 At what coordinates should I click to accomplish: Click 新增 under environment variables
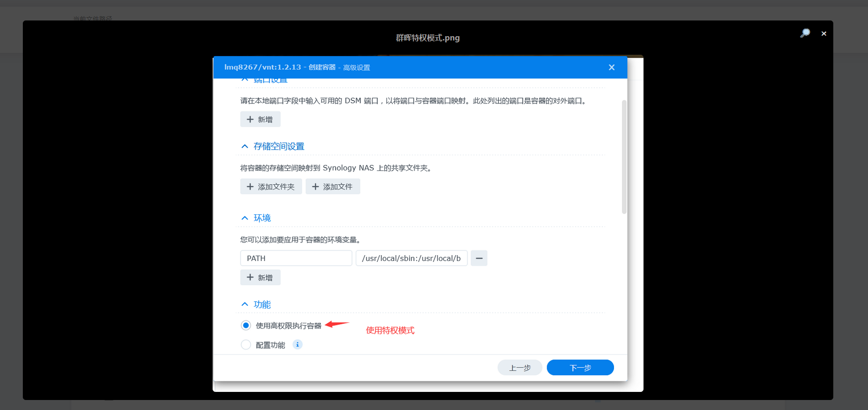pyautogui.click(x=260, y=277)
